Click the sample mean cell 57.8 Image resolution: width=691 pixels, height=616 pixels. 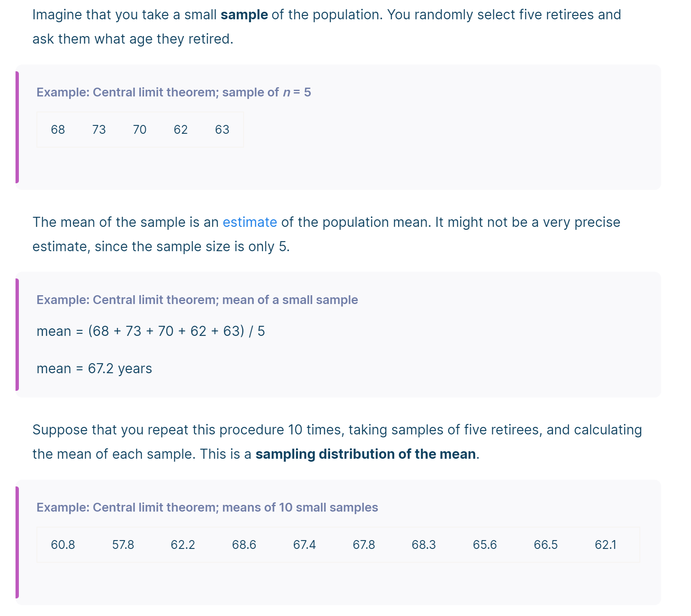tap(123, 545)
